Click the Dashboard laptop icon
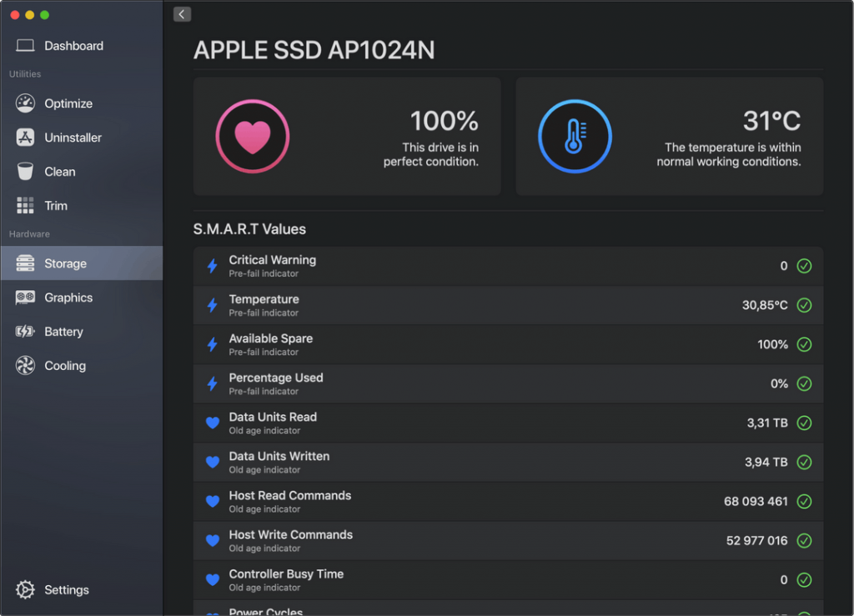854x616 pixels. pos(25,46)
